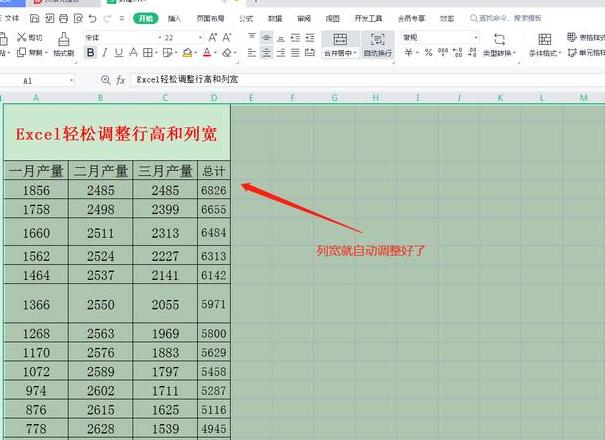Click the eraser clear-format icon

pos(227,52)
